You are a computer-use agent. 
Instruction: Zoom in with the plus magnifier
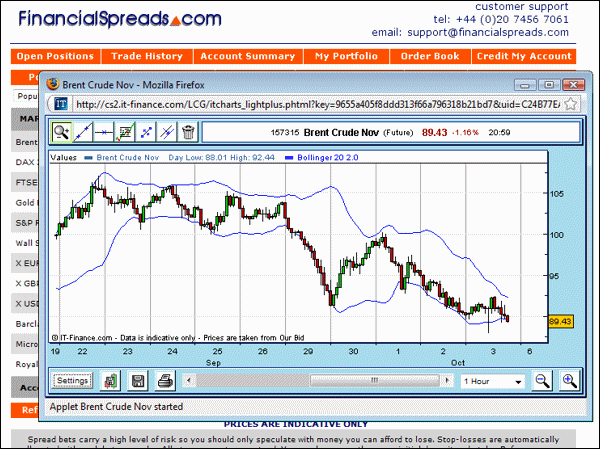569,381
